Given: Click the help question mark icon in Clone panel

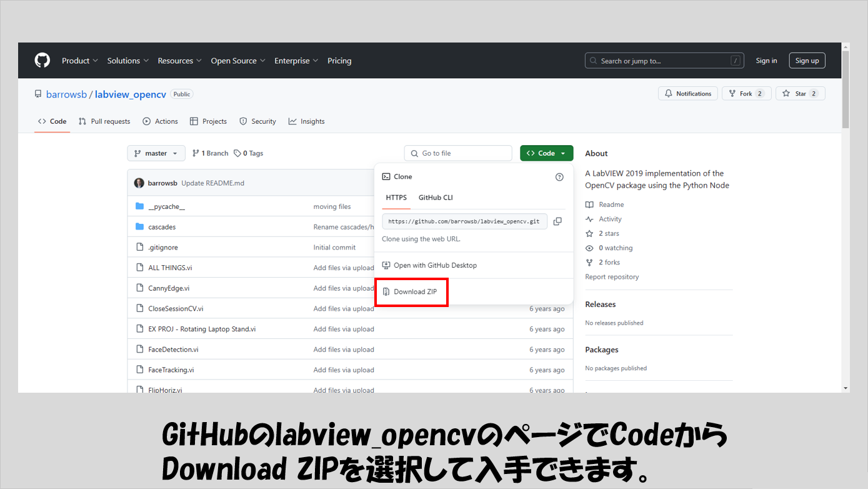Looking at the screenshot, I should pos(559,177).
